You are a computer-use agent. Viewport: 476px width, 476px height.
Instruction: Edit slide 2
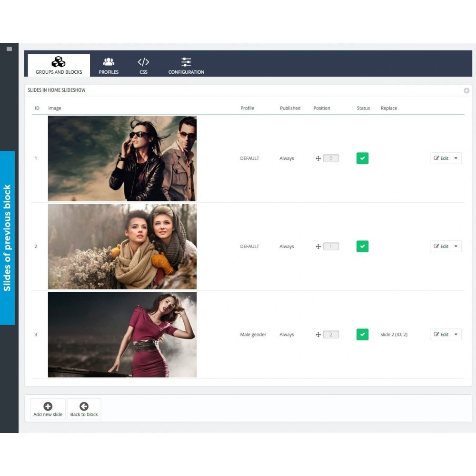click(x=441, y=246)
